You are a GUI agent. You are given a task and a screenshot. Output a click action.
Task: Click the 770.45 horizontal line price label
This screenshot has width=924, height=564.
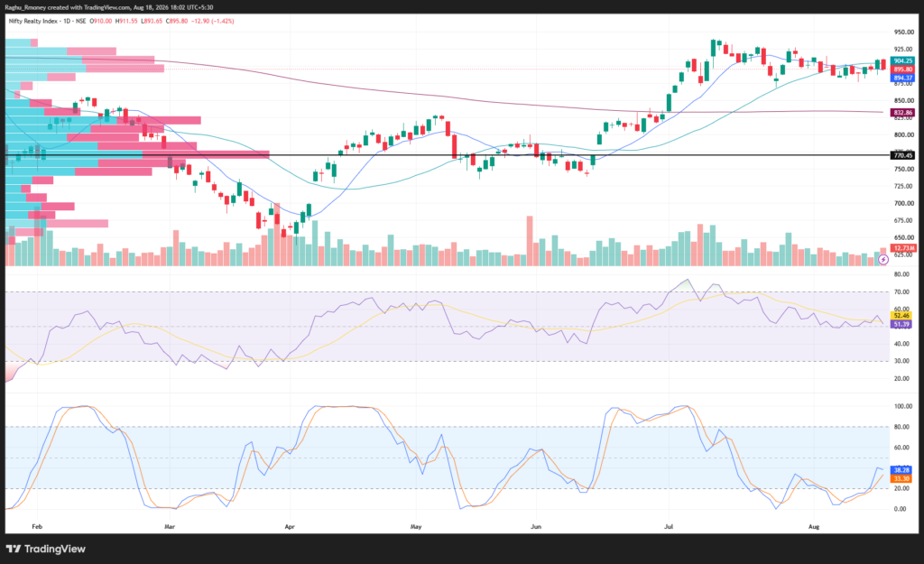pos(902,155)
